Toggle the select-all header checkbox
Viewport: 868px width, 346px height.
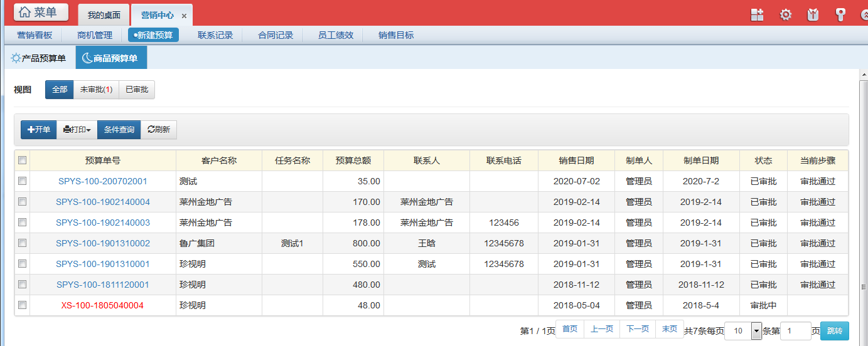[x=22, y=160]
